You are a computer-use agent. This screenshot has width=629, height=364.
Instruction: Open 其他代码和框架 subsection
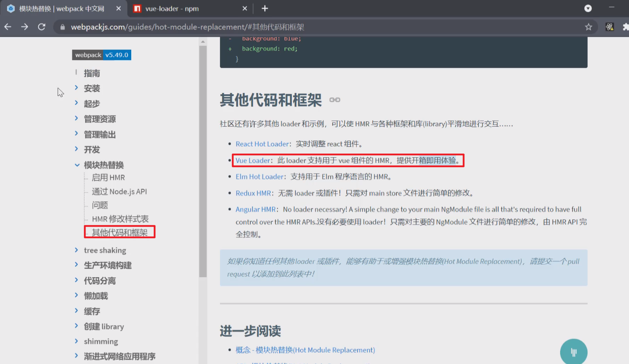pyautogui.click(x=120, y=232)
